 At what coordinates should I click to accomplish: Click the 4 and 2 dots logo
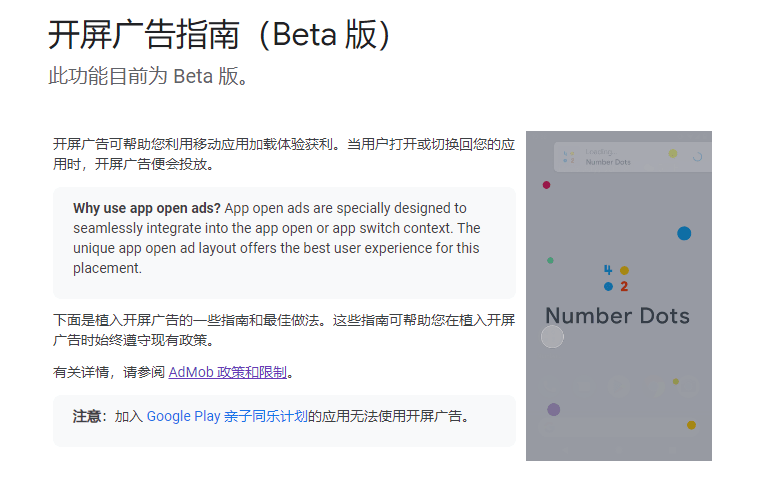coord(616,278)
